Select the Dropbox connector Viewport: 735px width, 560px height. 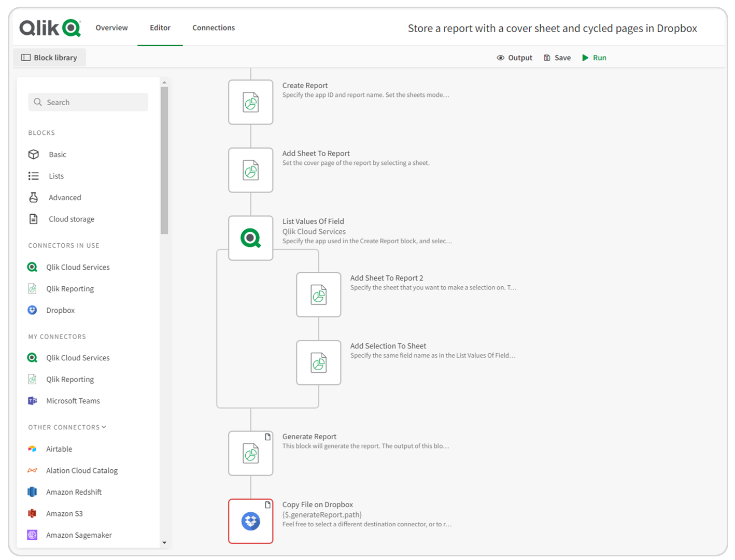[x=51, y=310]
